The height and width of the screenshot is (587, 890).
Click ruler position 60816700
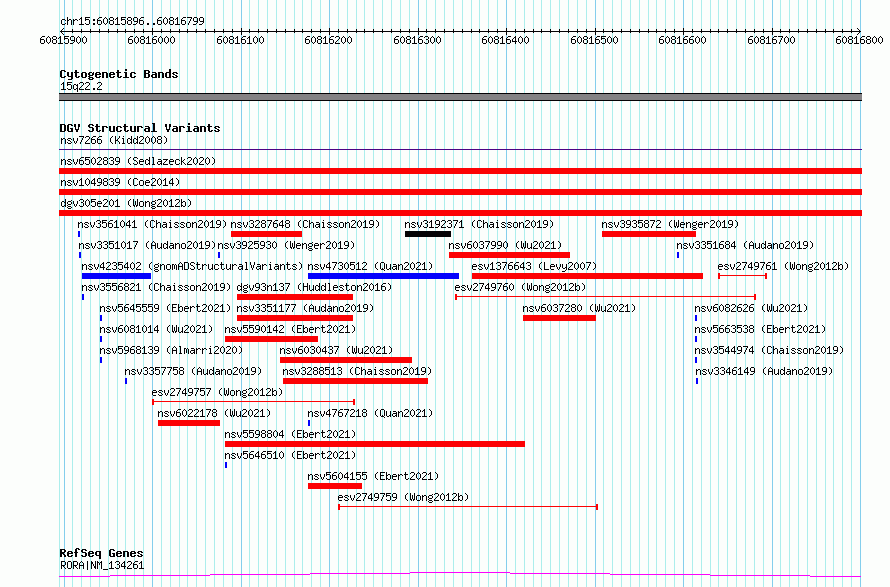point(771,40)
